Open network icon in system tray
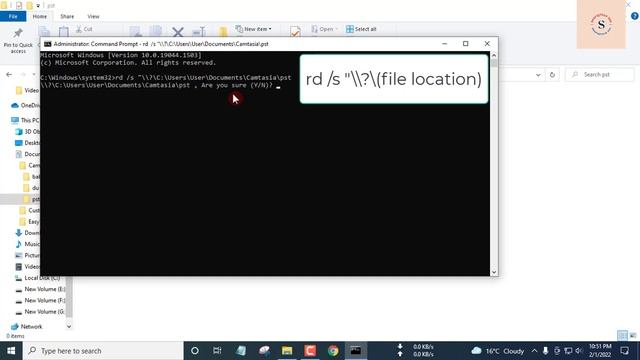 (568, 351)
